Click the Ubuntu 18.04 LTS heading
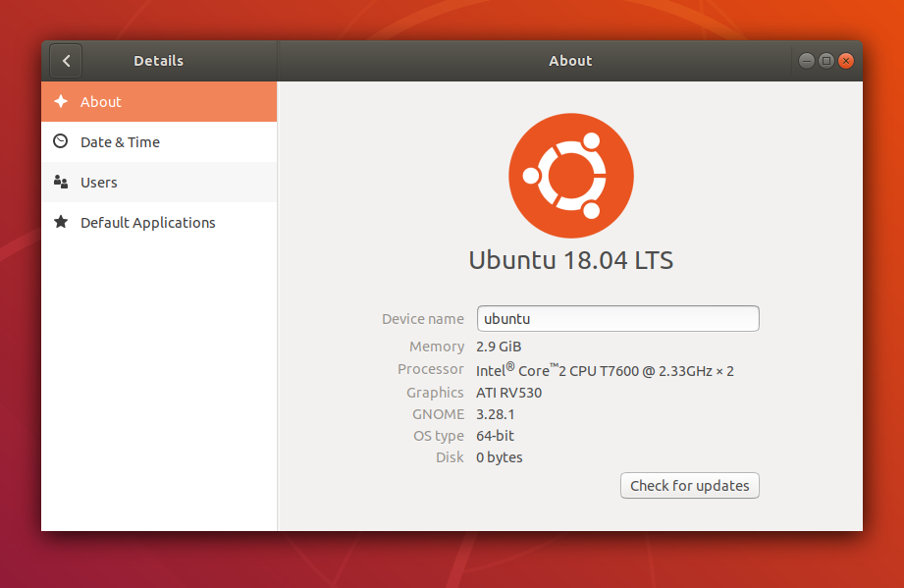904x588 pixels. click(x=570, y=260)
